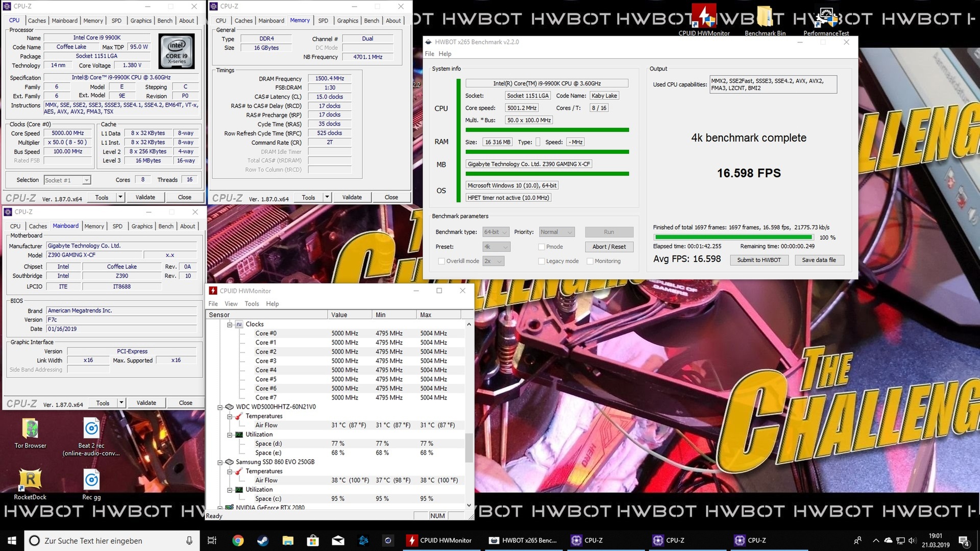Open Tools dropdown arrow in CPU tab window
Viewport: 980px width, 551px height.
coord(120,197)
